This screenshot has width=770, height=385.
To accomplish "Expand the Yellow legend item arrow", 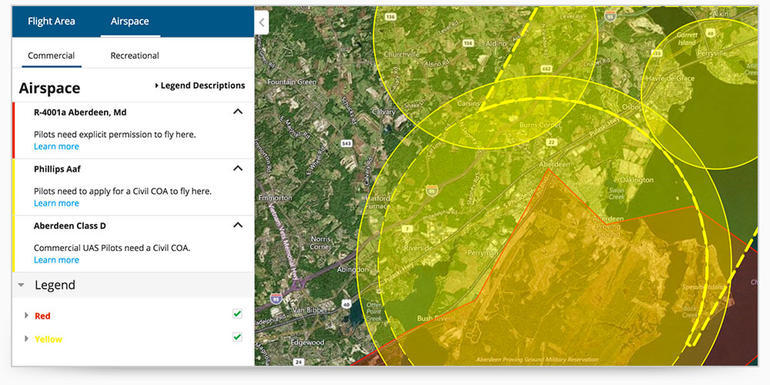I will pos(27,339).
